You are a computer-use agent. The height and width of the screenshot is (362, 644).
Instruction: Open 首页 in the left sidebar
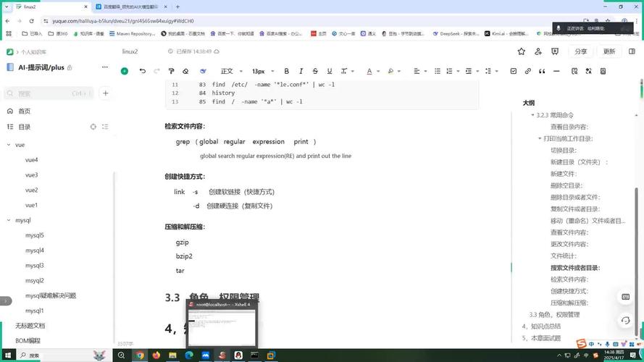click(24, 111)
